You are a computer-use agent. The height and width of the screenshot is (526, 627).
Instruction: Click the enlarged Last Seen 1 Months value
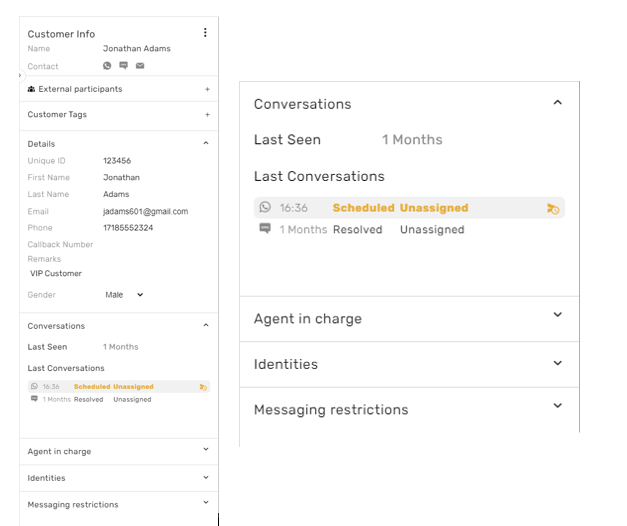coord(412,140)
